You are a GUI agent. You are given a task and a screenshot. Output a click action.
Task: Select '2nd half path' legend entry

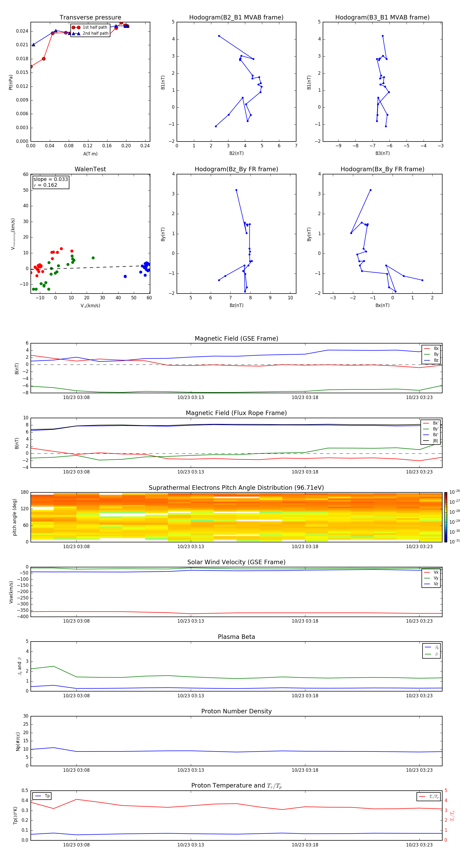[90, 33]
